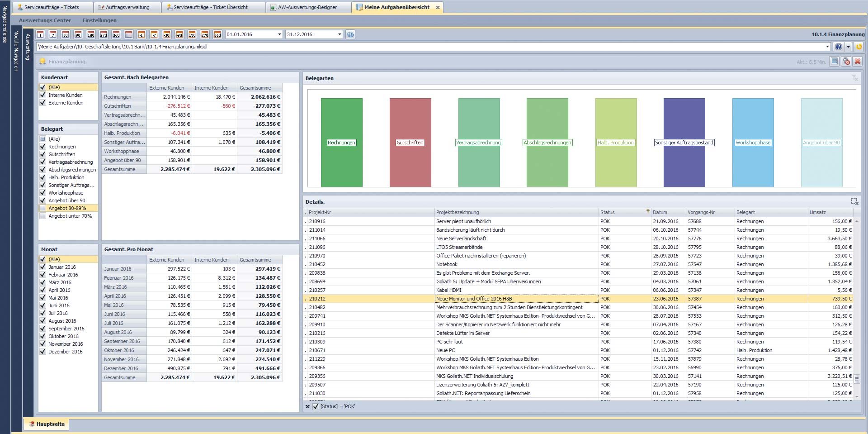
Task: Click the 30-day forward date range icon
Action: (66, 34)
